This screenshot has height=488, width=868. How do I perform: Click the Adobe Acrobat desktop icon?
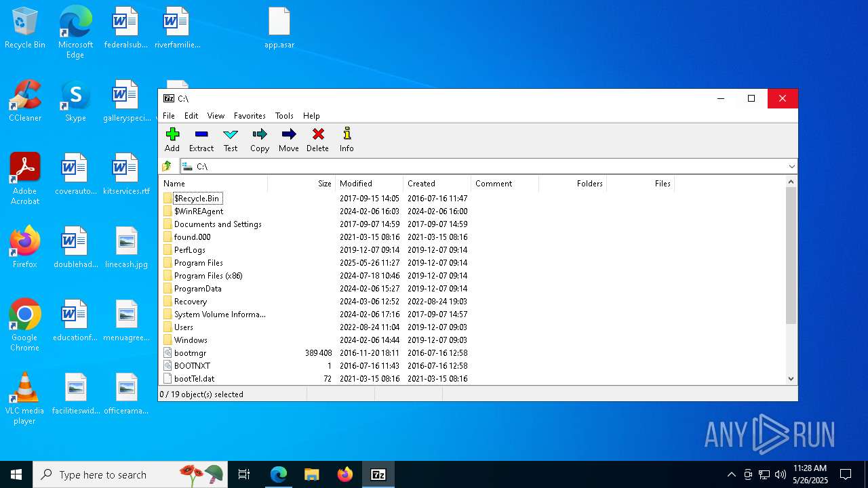[25, 179]
